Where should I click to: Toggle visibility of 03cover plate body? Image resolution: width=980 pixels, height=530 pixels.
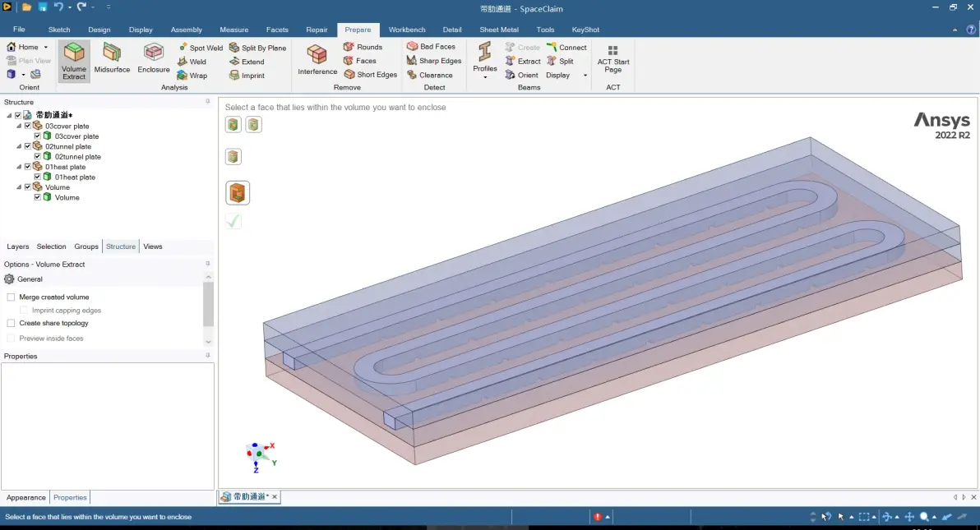[x=38, y=136]
